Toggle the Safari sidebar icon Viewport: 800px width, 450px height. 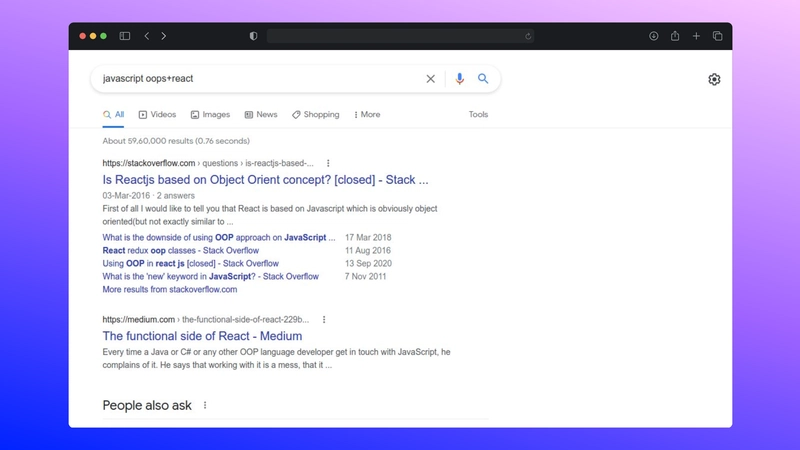(x=124, y=36)
